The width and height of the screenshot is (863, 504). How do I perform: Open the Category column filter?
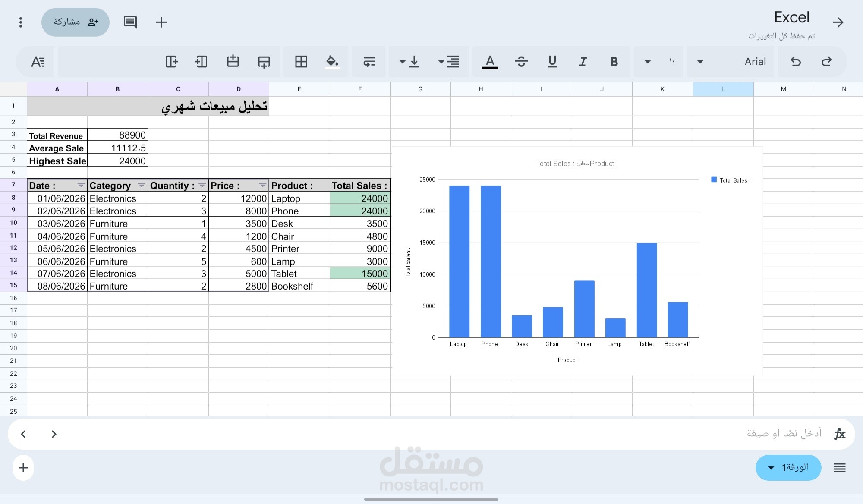141,186
